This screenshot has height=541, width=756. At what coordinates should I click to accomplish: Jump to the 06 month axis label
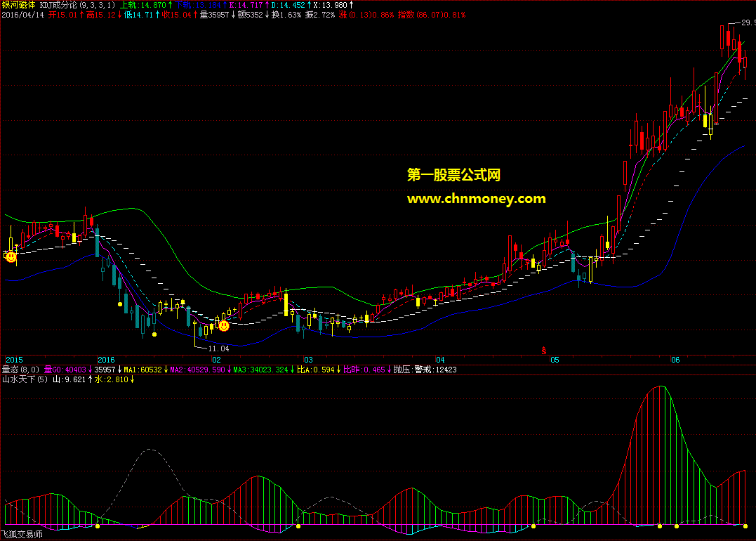pyautogui.click(x=675, y=360)
